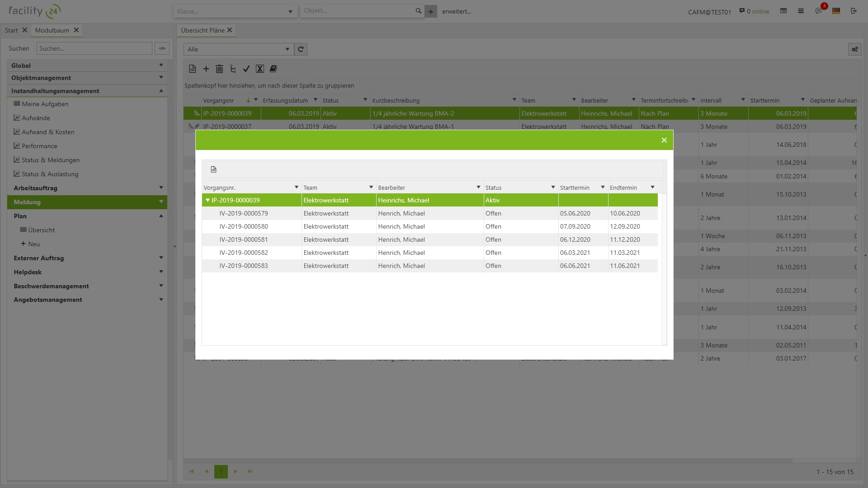Open chat messages with red badge
This screenshot has height=488, width=868.
(818, 11)
